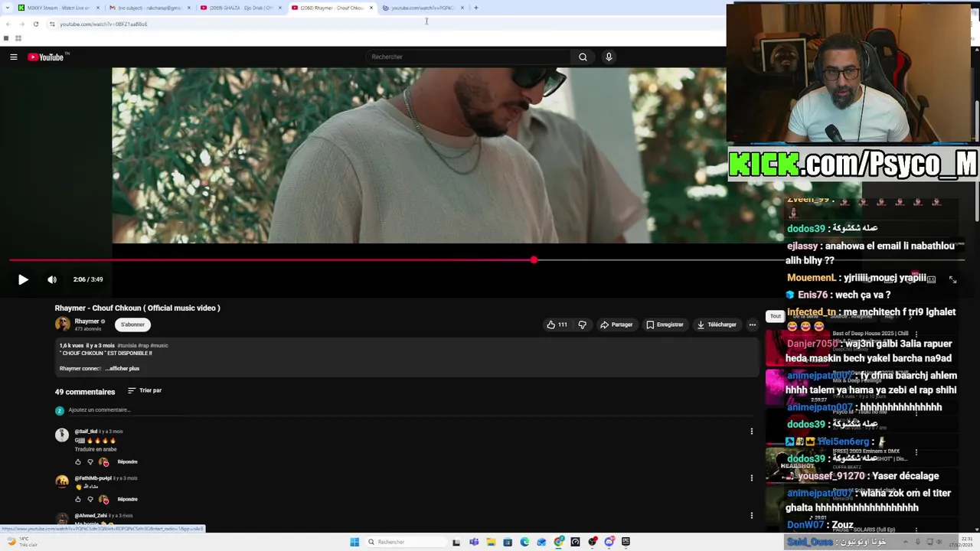Open the Trier par sort menu
Screen dimensions: 980x551
(x=145, y=390)
